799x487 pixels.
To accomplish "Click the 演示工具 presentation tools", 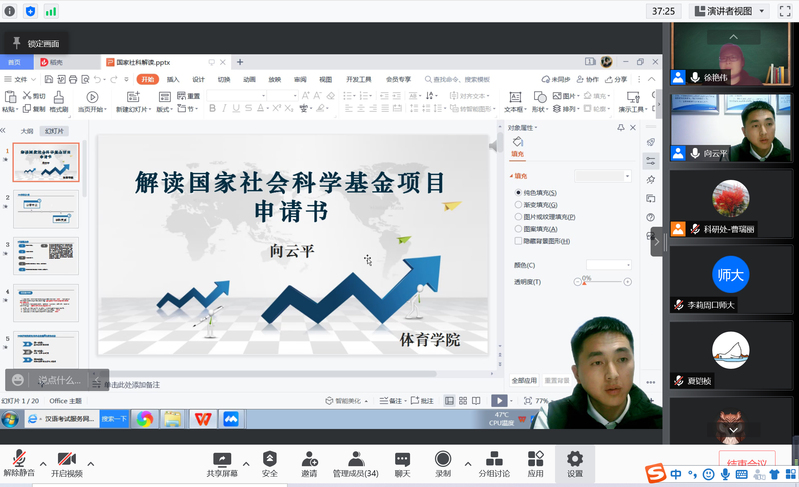I will [633, 101].
